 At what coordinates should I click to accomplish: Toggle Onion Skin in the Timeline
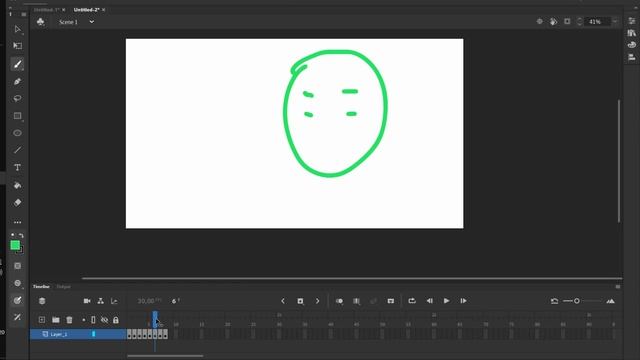point(339,301)
